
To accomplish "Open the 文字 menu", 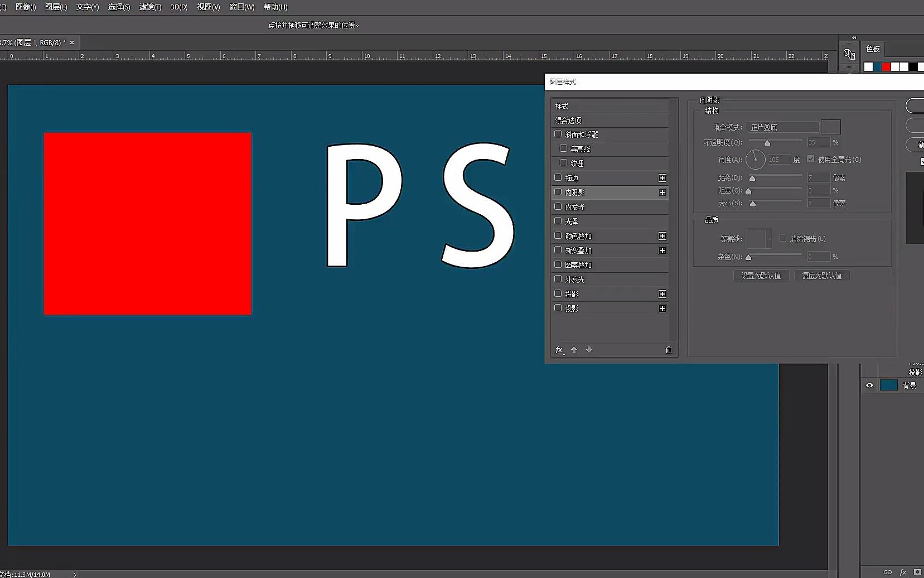I will click(88, 7).
